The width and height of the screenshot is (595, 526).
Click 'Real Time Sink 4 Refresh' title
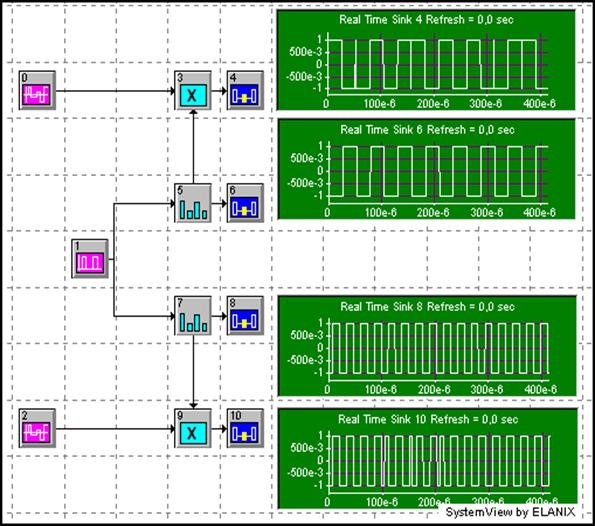tap(426, 19)
